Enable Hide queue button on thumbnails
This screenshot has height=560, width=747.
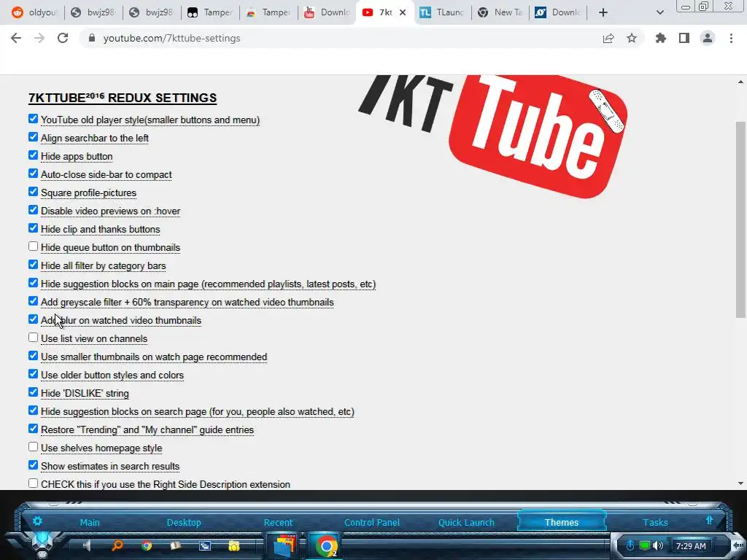[x=33, y=246]
